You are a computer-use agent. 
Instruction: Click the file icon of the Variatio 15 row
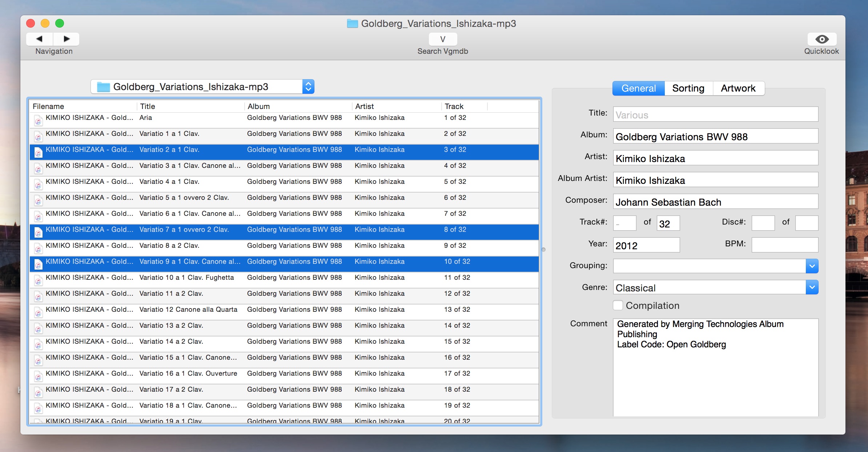click(x=38, y=360)
